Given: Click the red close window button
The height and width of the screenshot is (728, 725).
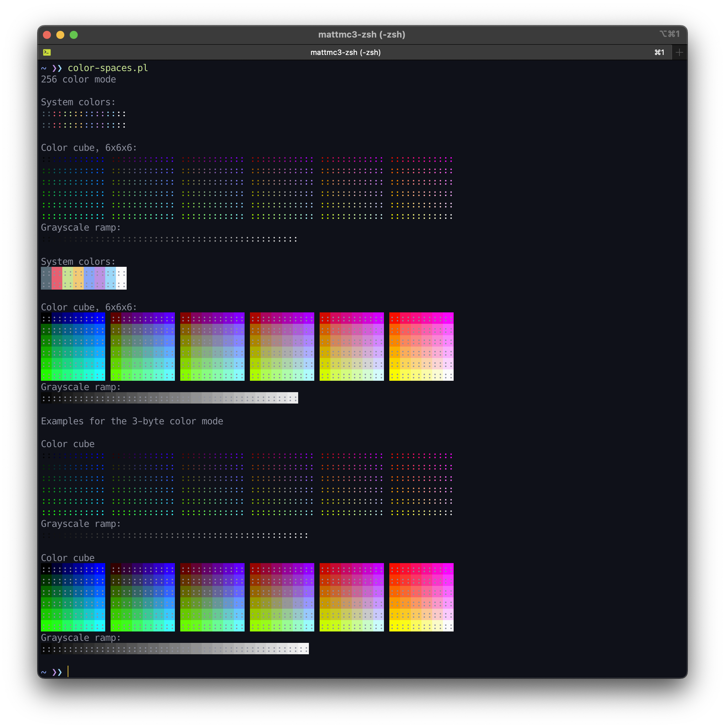Looking at the screenshot, I should (47, 35).
